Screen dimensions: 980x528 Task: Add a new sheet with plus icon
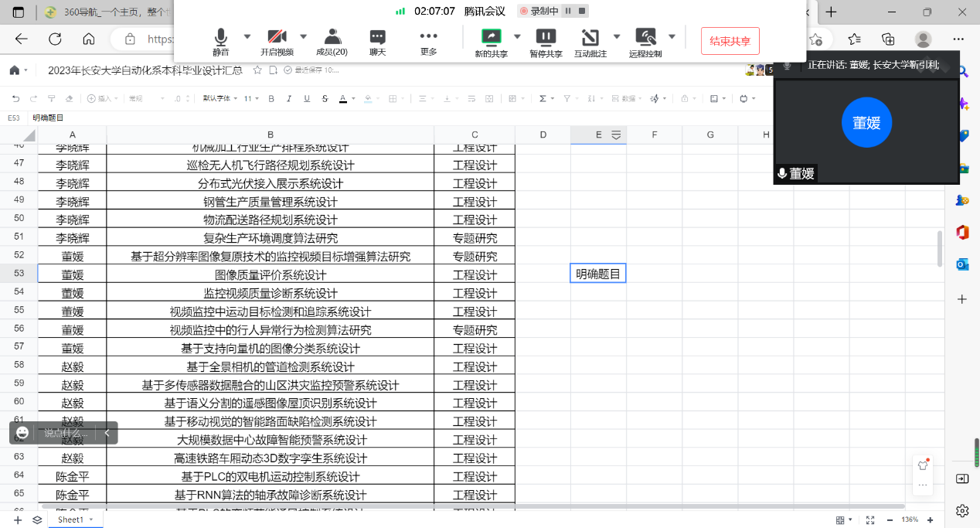coord(18,519)
